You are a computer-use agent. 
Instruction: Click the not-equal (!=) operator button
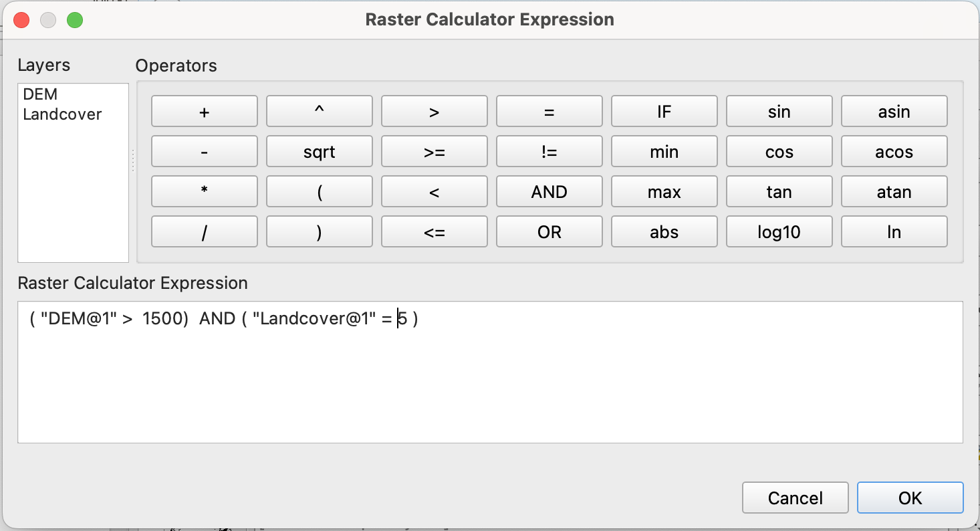549,152
